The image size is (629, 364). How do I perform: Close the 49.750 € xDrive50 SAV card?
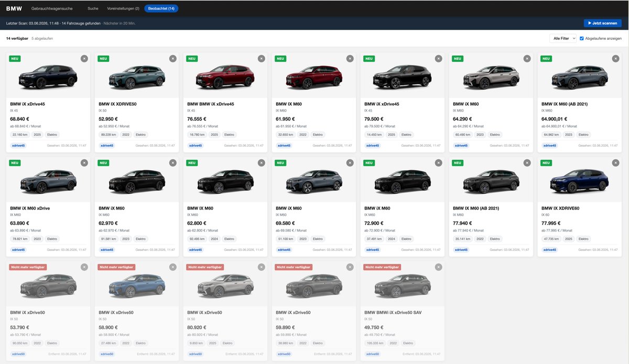click(x=438, y=267)
